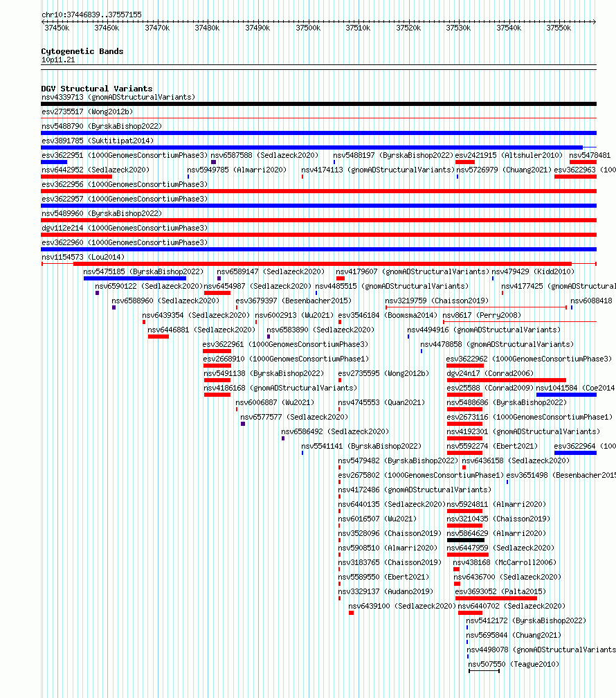Open nsv6002913 (Wu2021) variant
Image resolution: width=616 pixels, height=698 pixels.
(294, 315)
